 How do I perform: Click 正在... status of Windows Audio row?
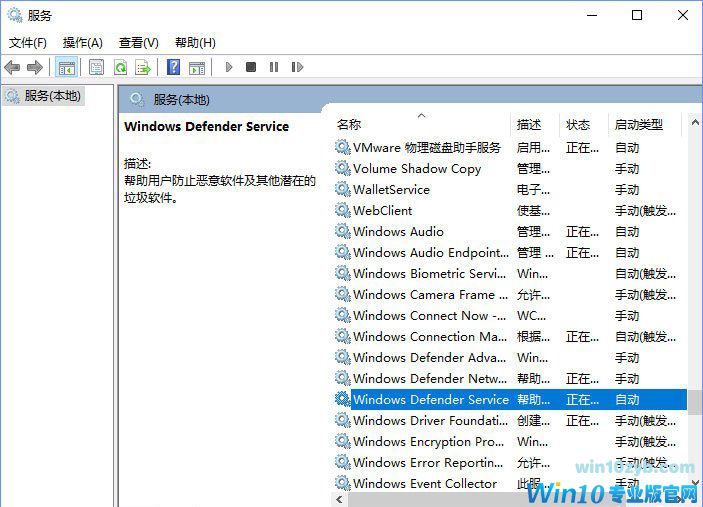(x=582, y=232)
